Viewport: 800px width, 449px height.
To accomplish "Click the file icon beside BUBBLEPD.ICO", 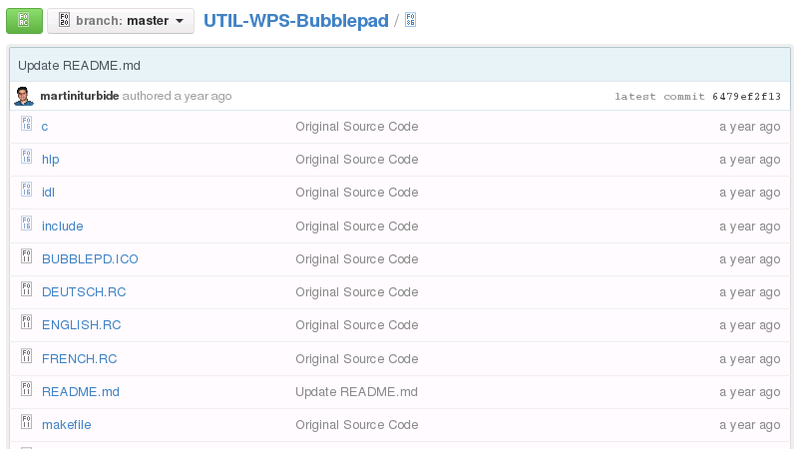I will tap(27, 256).
